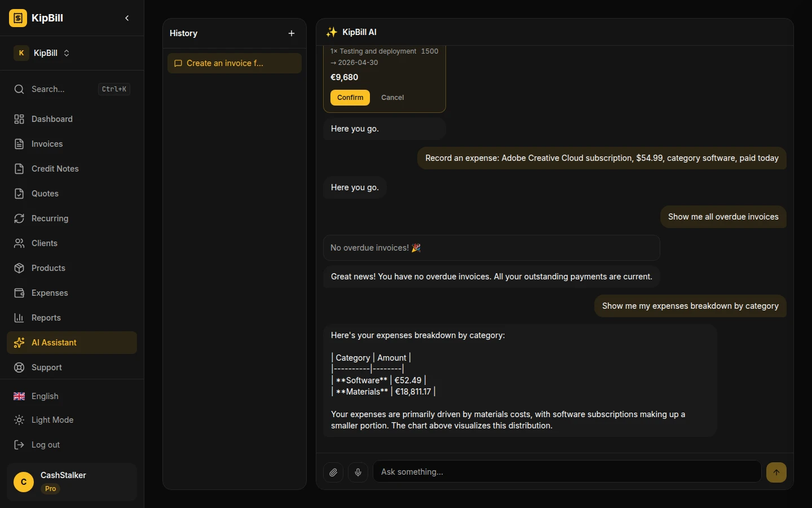Image resolution: width=812 pixels, height=508 pixels.
Task: Navigate to Reports in sidebar
Action: click(46, 318)
